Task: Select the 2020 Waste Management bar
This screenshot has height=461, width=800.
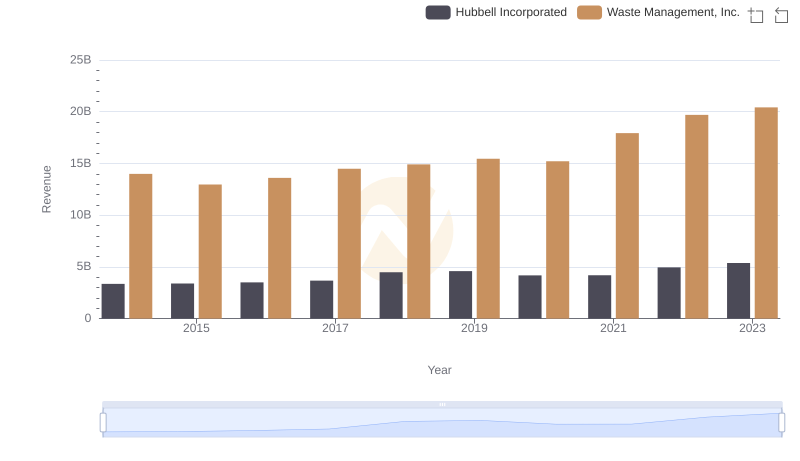Action: [x=558, y=240]
